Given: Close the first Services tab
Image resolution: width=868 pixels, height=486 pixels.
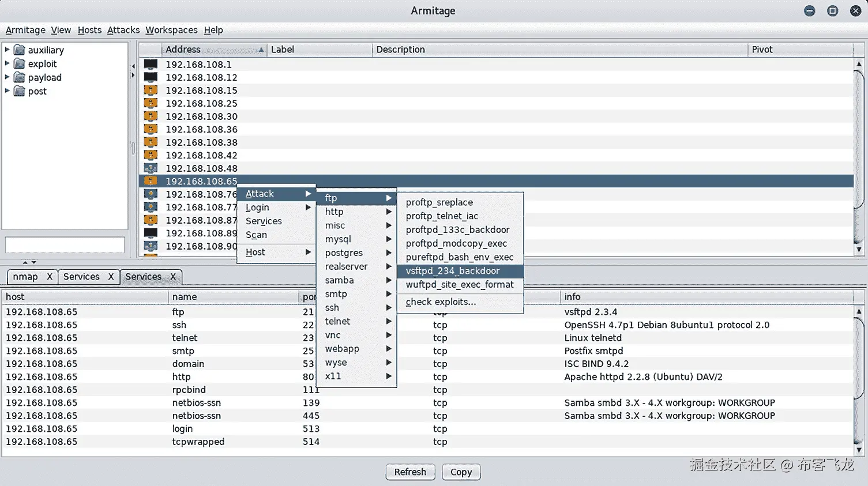Looking at the screenshot, I should [111, 277].
